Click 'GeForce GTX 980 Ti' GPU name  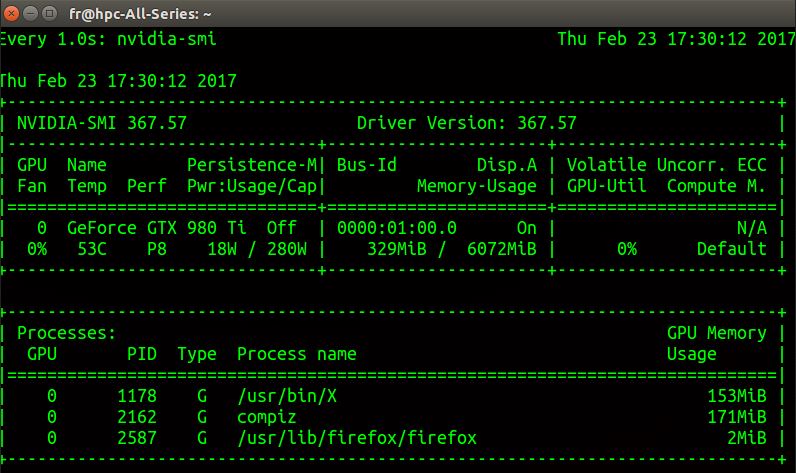(157, 228)
